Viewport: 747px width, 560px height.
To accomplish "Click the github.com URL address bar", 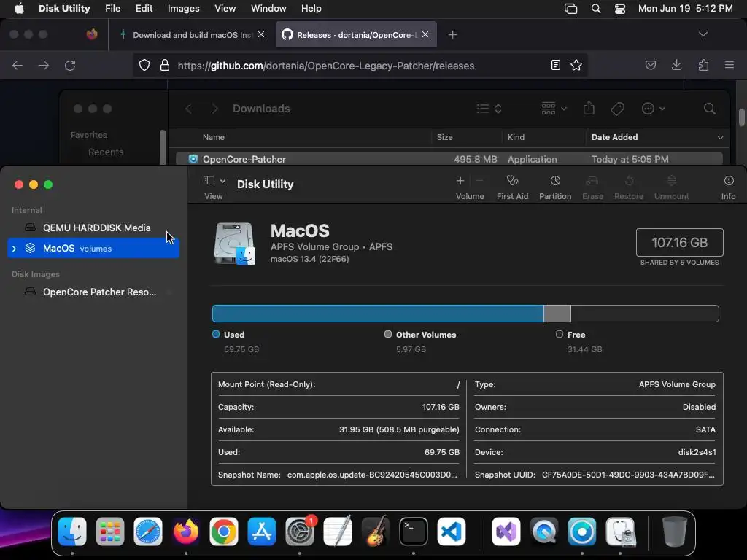I will click(326, 66).
